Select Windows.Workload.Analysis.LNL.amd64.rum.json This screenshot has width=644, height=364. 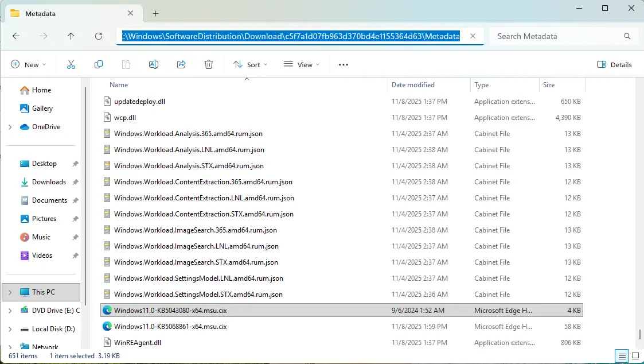pos(342,150)
